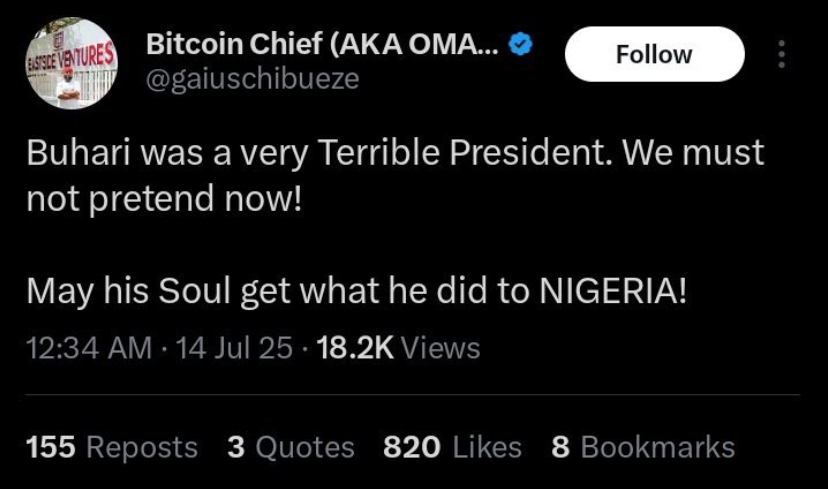Image resolution: width=828 pixels, height=489 pixels.
Task: Click the tweet sentence starting with Buhari
Action: [394, 153]
